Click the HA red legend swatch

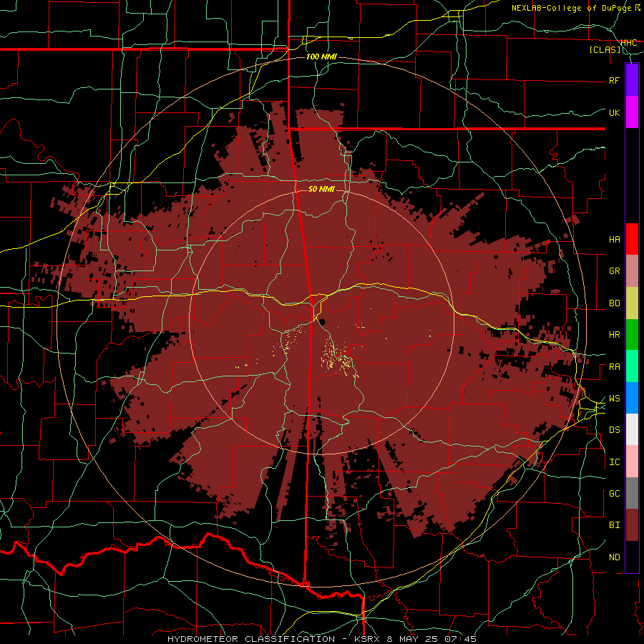632,239
